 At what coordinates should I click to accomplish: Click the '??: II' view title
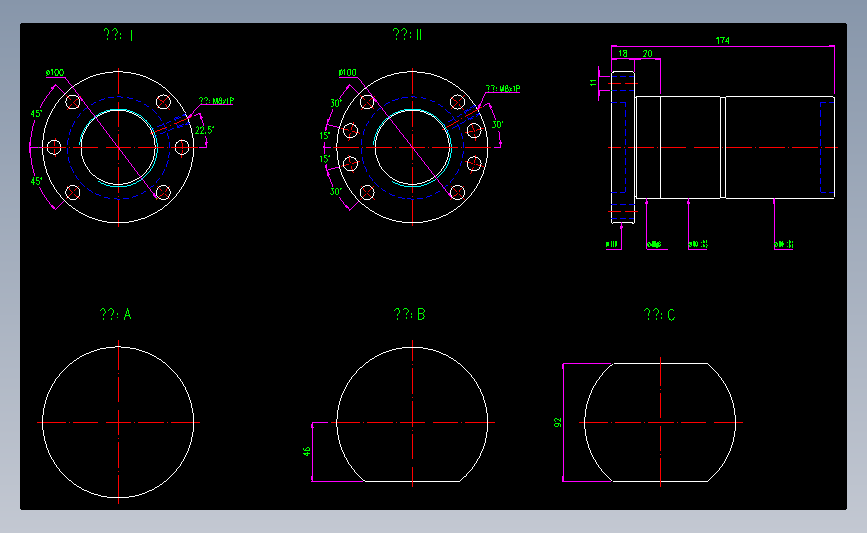pyautogui.click(x=407, y=34)
